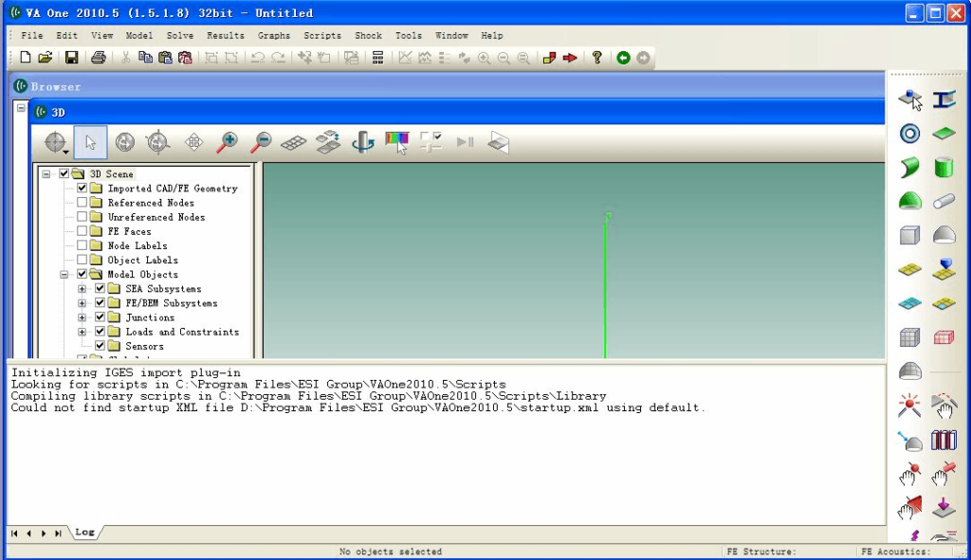Open the Results menu
The image size is (971, 560).
pos(226,35)
